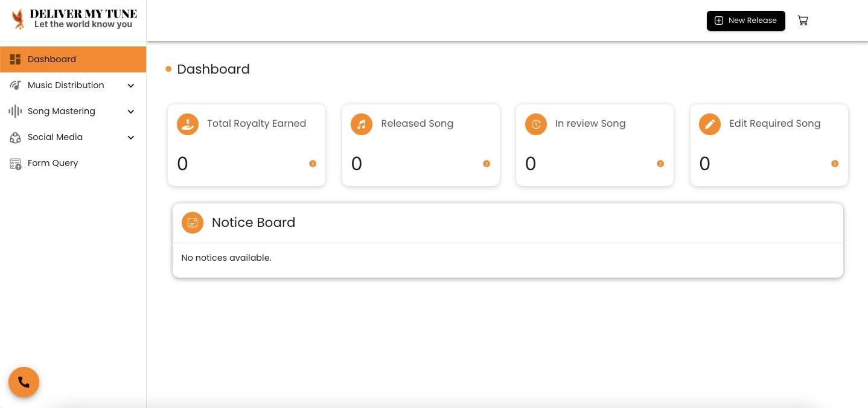Image resolution: width=868 pixels, height=408 pixels.
Task: Expand the Song Mastering chevron
Action: pyautogui.click(x=131, y=112)
